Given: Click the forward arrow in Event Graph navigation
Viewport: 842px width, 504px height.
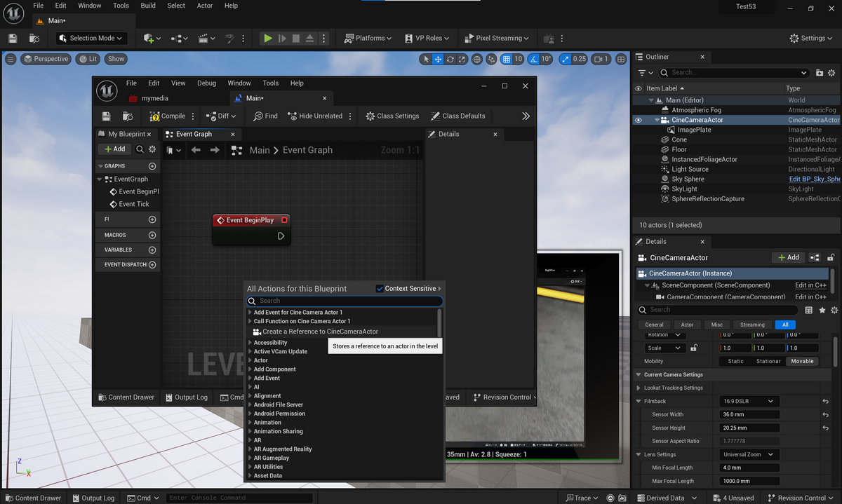Looking at the screenshot, I should pos(215,150).
